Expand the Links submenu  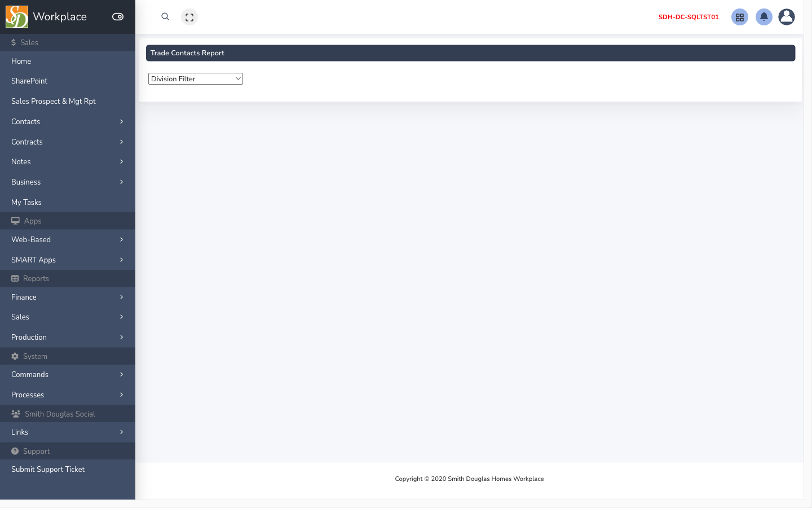[68, 432]
